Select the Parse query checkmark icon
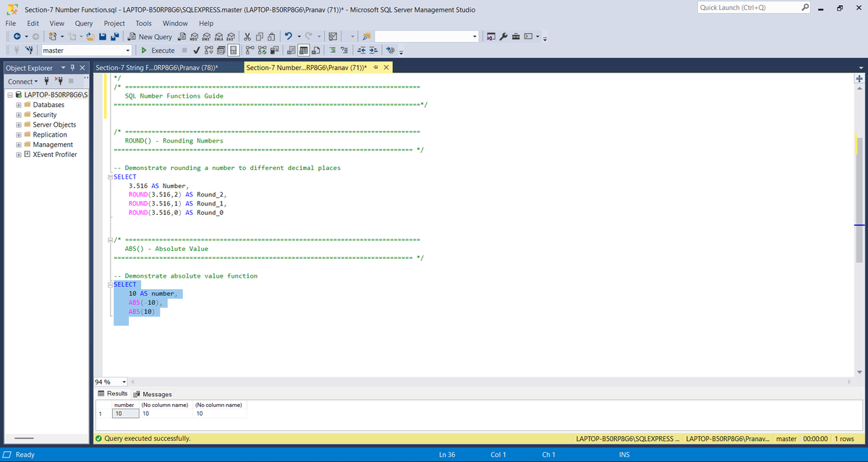This screenshot has height=462, width=868. (197, 49)
